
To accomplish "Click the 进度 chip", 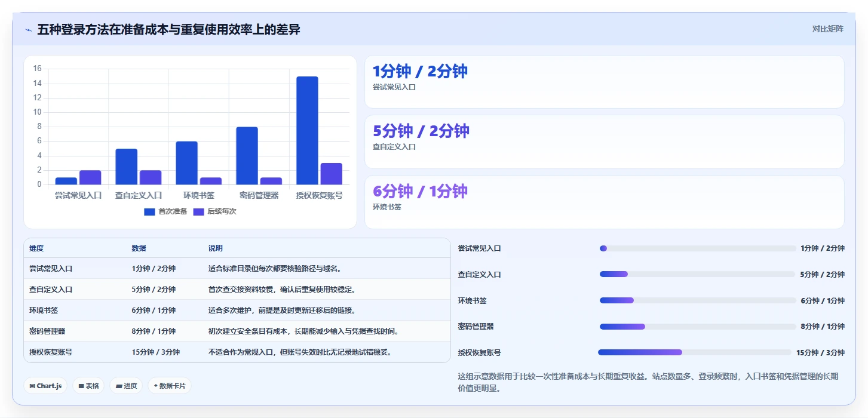I will click(126, 386).
